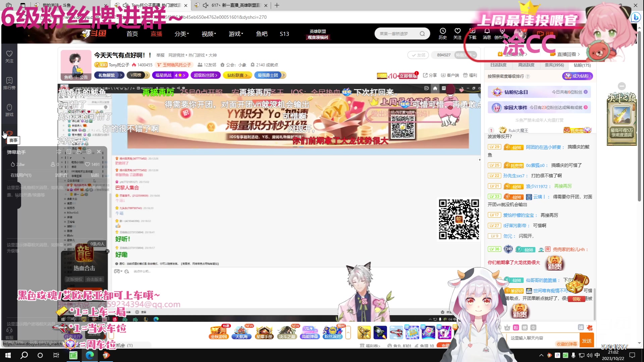Screen dimensions: 644x362
Task: Expand the activity icons up-arrow expander
Action: point(348,332)
